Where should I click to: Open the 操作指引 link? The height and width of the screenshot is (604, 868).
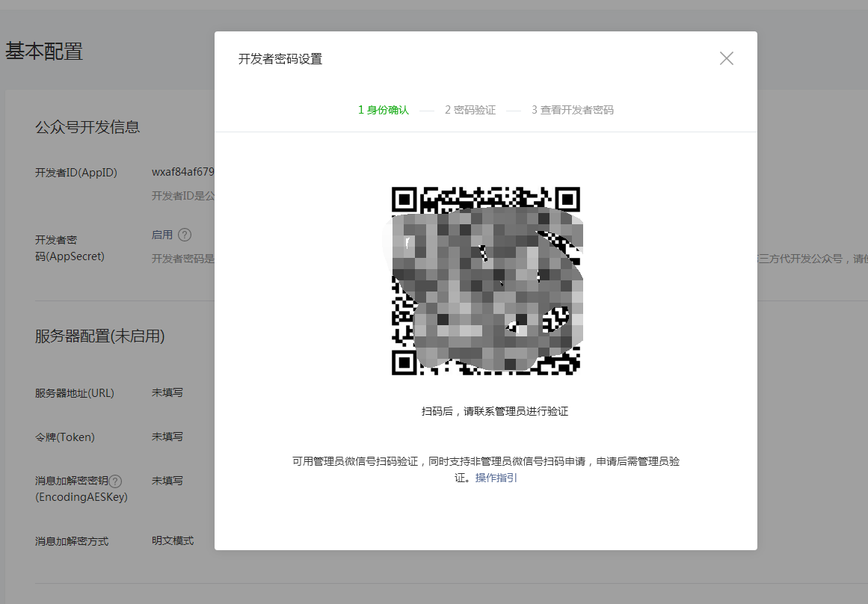(496, 478)
